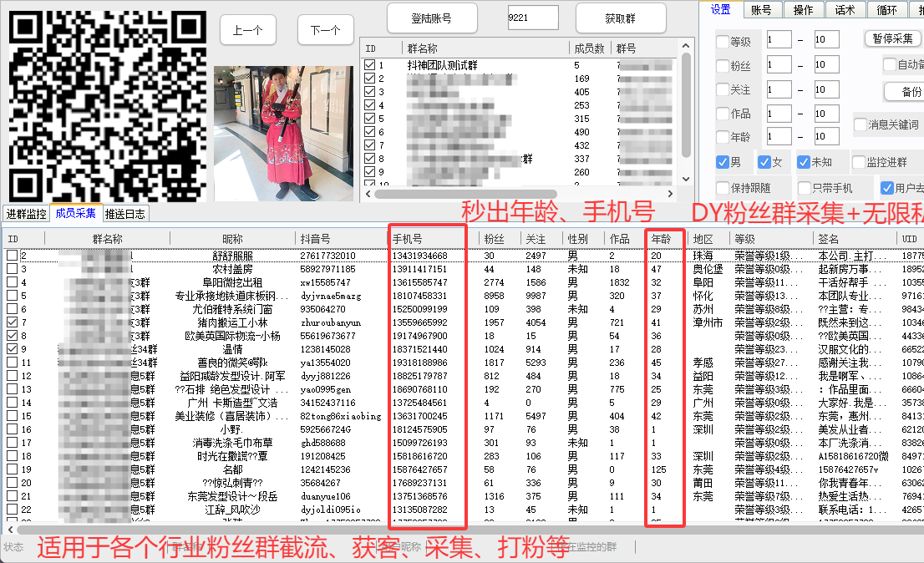
Task: Switch to the 账号 tab
Action: coord(761,10)
